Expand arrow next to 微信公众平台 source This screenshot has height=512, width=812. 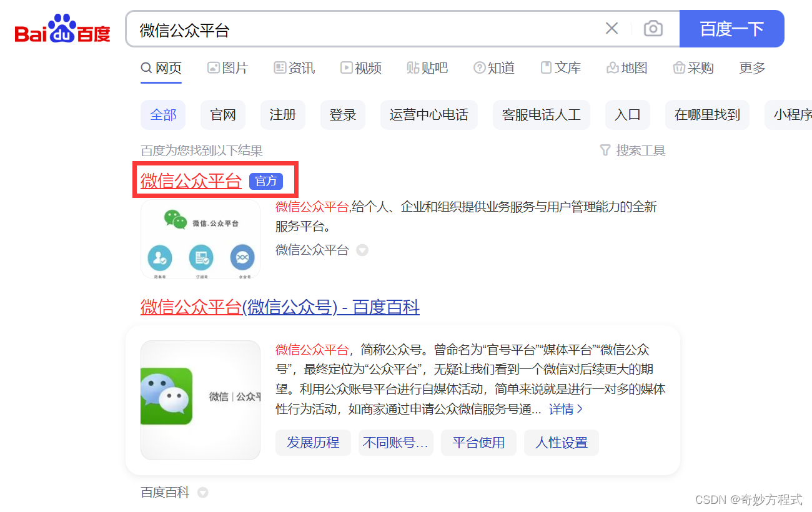pos(362,250)
